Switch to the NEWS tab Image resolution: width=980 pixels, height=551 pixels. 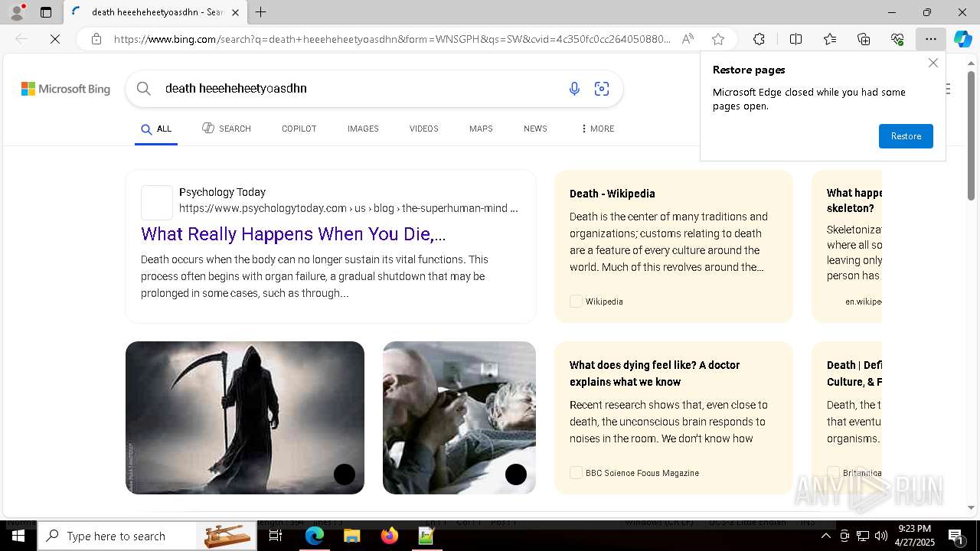(535, 129)
